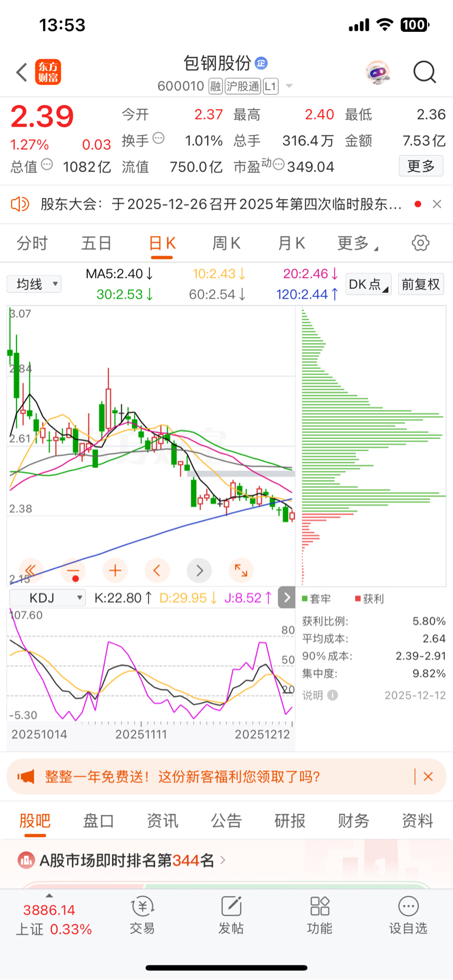Open 交易 trading icon
Viewport: 453px width, 980px height.
[142, 915]
